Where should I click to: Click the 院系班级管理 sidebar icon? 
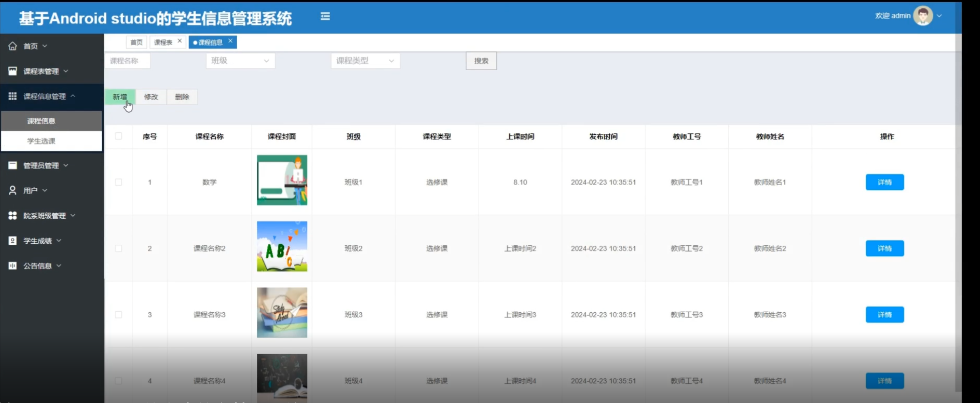point(12,215)
